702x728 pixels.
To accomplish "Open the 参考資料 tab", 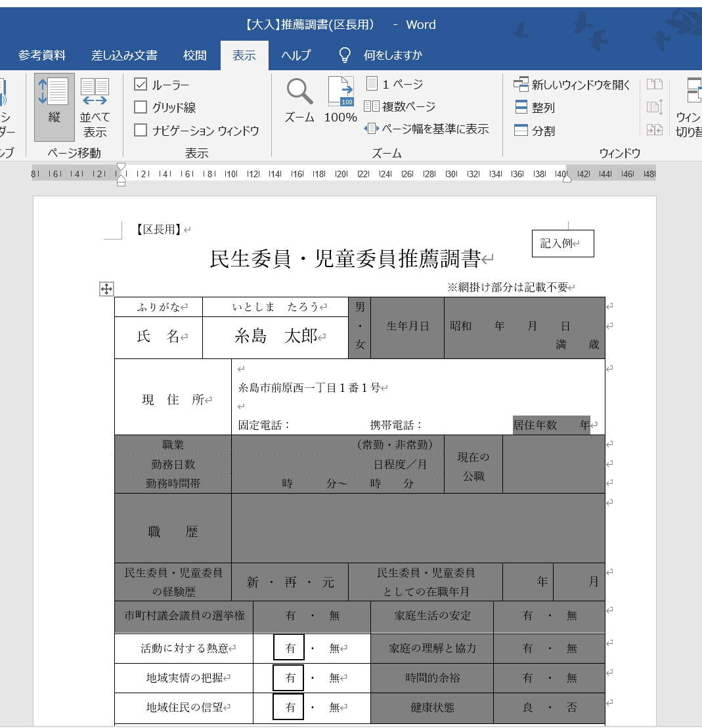I will coord(42,54).
